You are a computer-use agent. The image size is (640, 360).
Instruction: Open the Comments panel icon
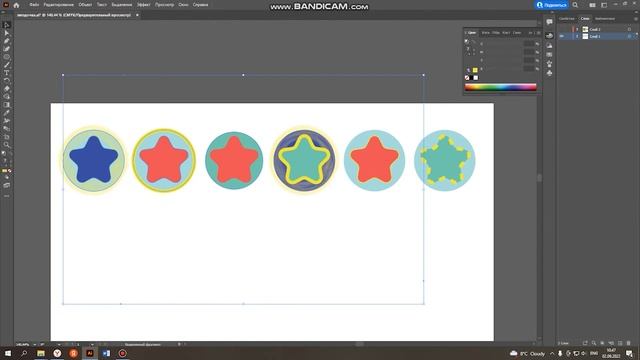549,22
